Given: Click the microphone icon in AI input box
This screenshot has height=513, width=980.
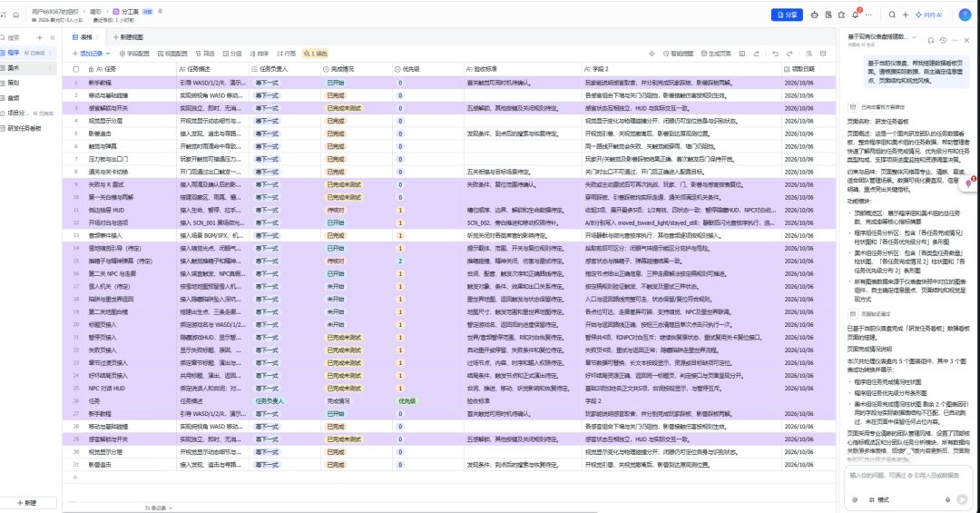Looking at the screenshot, I should (x=947, y=500).
